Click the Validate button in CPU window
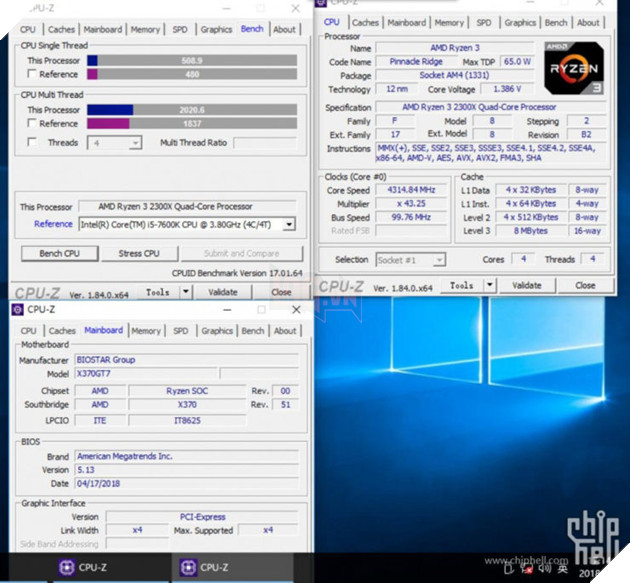 (527, 285)
